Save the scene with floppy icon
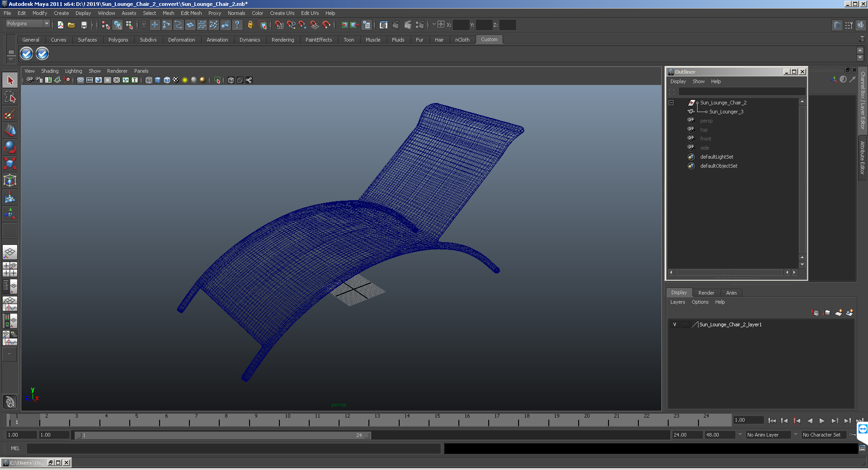 84,25
